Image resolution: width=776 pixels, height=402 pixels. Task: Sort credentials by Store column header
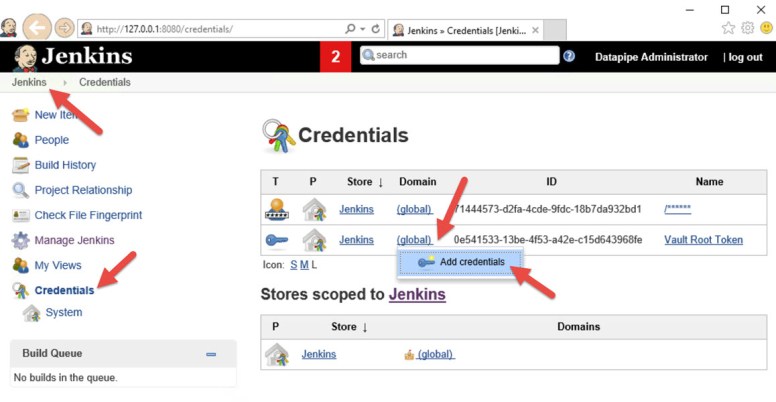coord(365,182)
